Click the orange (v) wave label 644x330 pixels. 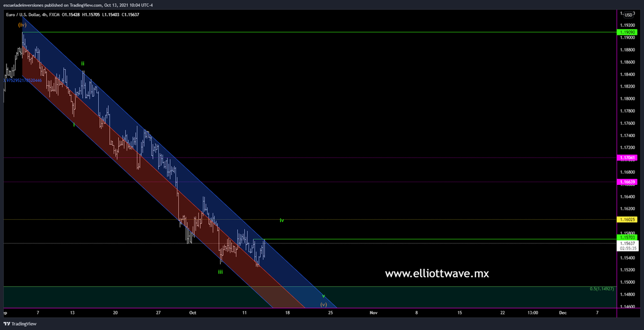(x=323, y=304)
